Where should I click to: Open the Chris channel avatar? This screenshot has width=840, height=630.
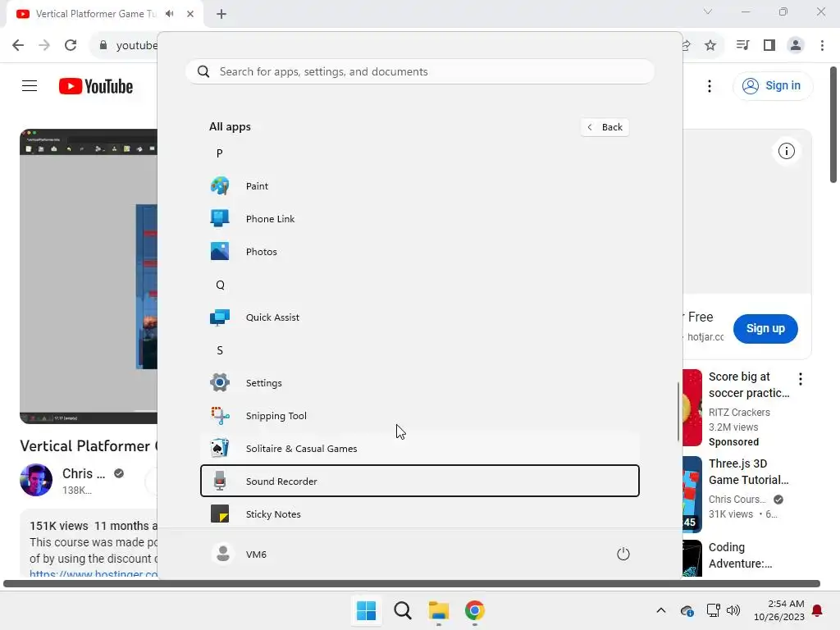pyautogui.click(x=36, y=479)
